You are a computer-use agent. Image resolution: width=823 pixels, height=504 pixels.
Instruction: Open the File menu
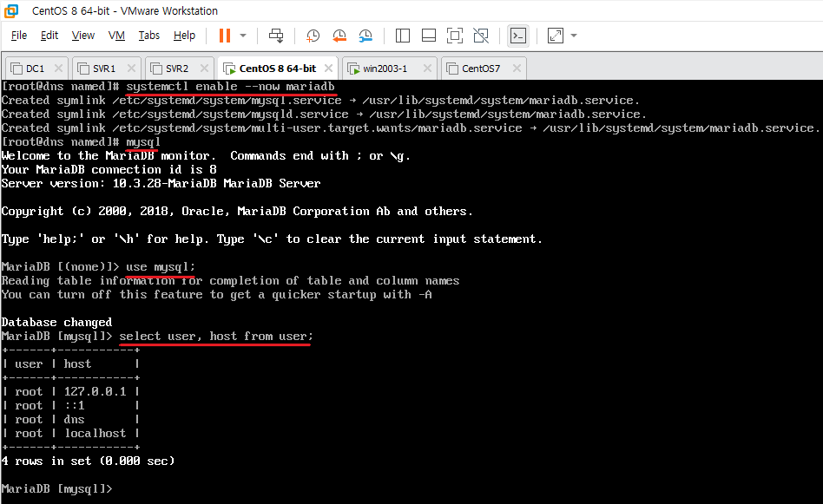point(19,36)
